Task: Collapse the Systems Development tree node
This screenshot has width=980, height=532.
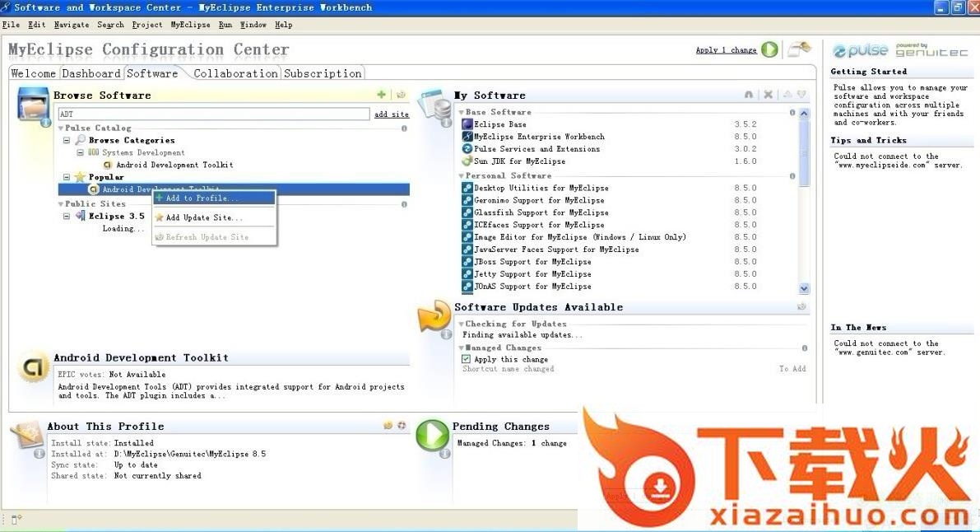Action: click(80, 152)
